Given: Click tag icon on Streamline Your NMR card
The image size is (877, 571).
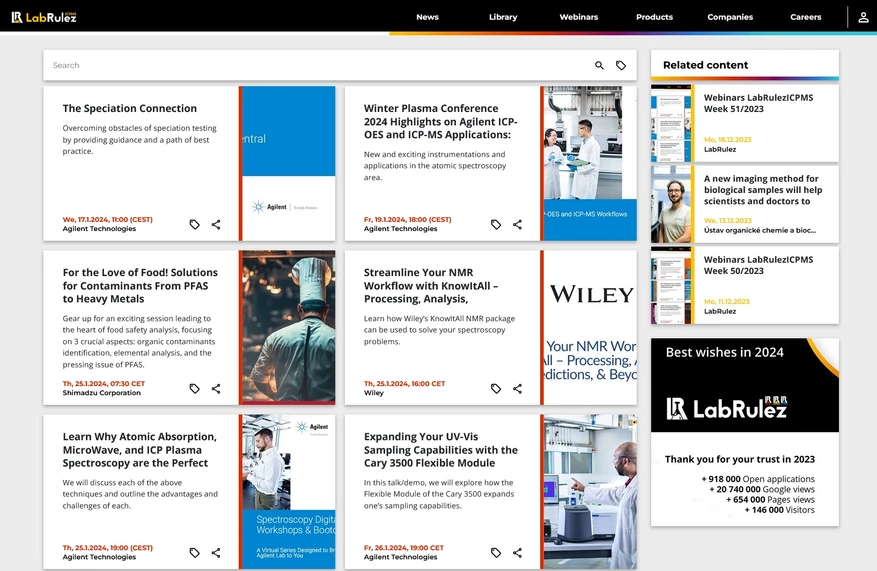Looking at the screenshot, I should pyautogui.click(x=496, y=388).
